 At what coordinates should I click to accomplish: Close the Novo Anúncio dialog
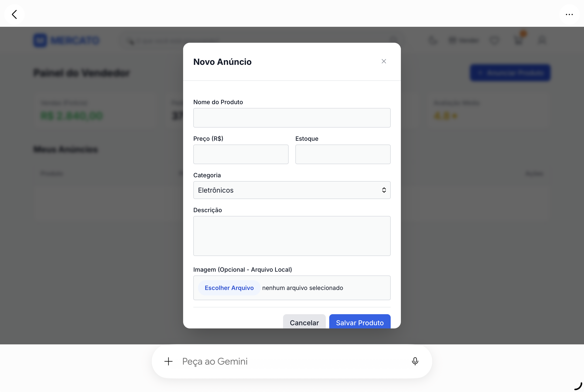coord(384,61)
